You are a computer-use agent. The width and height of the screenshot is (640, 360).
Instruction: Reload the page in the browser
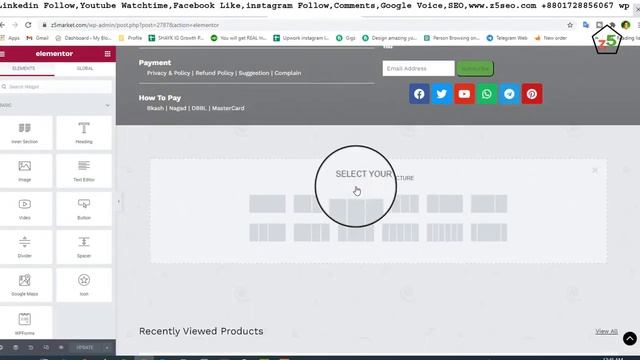point(28,25)
